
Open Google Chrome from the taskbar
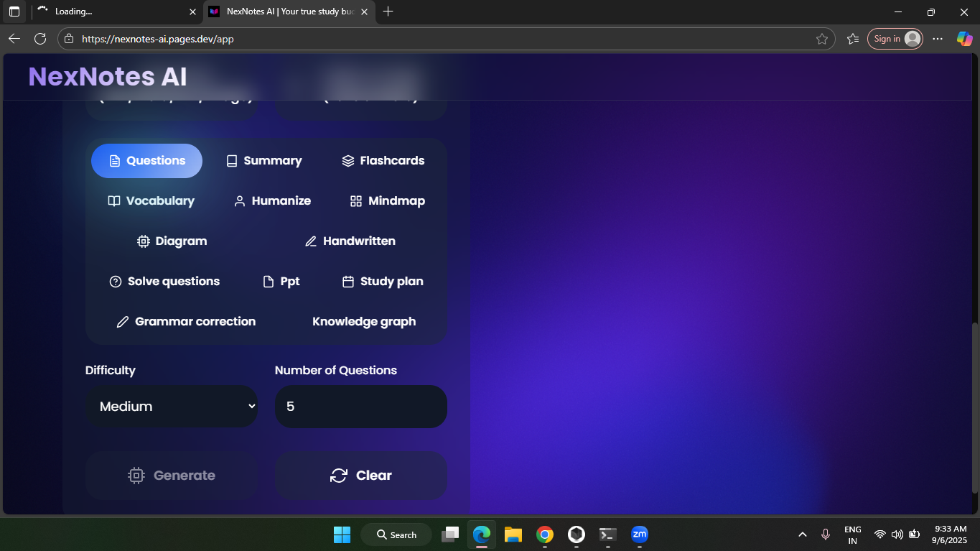click(545, 534)
